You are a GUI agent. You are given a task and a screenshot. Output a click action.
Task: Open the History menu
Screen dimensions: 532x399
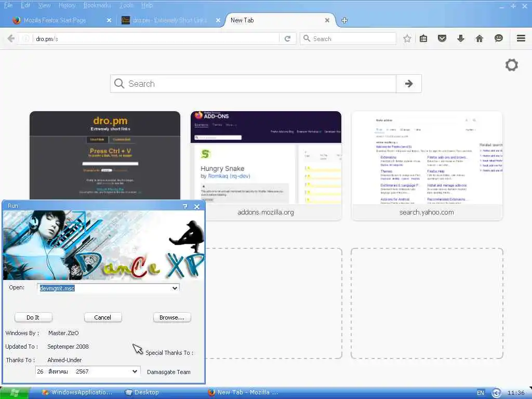pyautogui.click(x=67, y=5)
